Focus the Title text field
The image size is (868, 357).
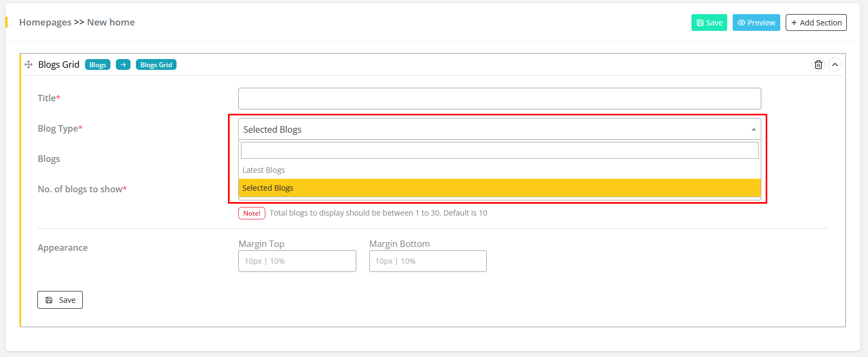click(499, 99)
